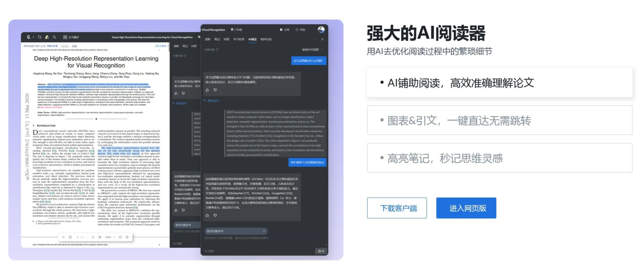The height and width of the screenshot is (268, 644).
Task: Click the 进入网页版 button
Action: point(466,208)
